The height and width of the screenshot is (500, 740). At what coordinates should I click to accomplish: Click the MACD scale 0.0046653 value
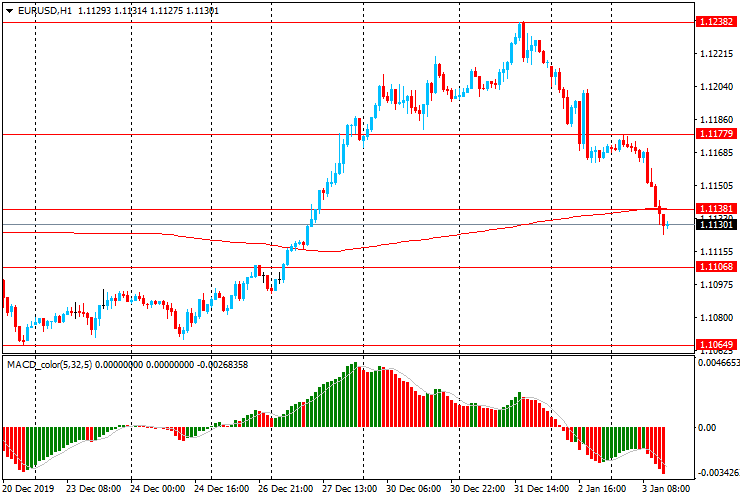(718, 363)
